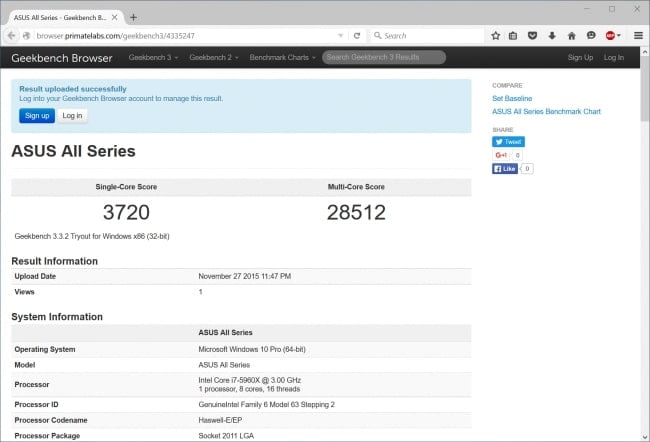Viewport: 650px width, 442px height.
Task: Click the blue Sign up button
Action: pos(37,116)
